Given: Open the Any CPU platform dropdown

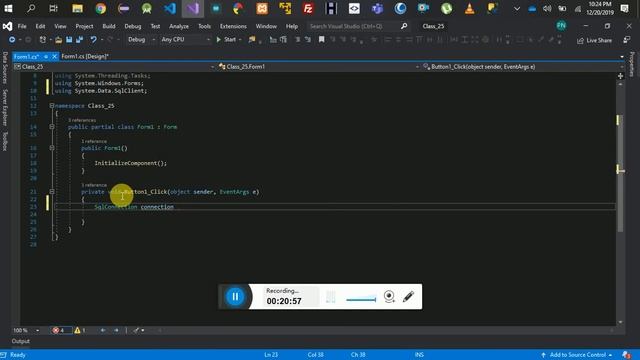Looking at the screenshot, I should pos(185,40).
